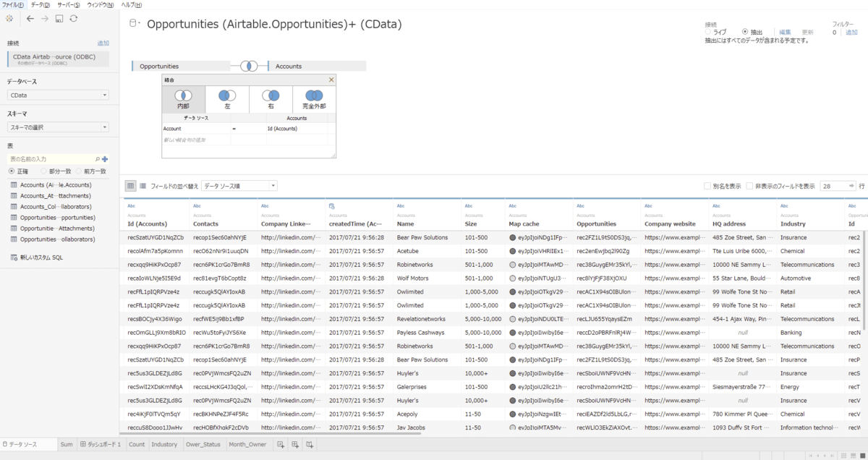Select the 右 right join type
Viewport: 868px width, 460px height.
click(x=271, y=98)
